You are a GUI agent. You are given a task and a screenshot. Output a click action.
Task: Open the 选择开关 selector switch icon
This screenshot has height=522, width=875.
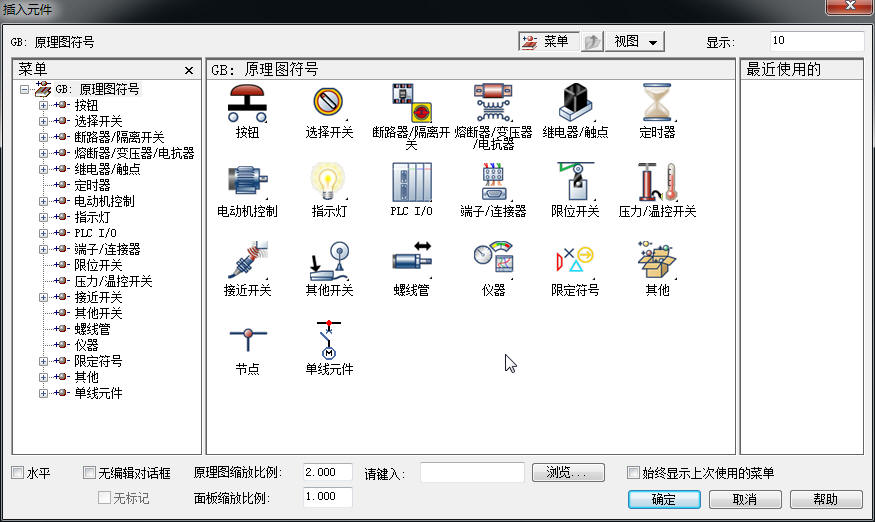point(329,103)
